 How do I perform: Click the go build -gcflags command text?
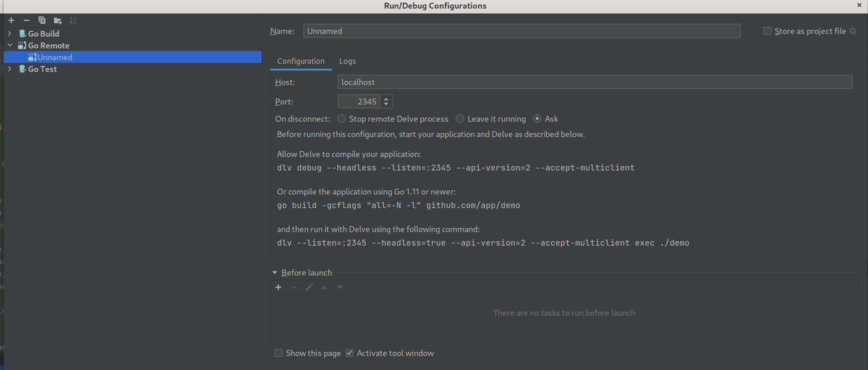point(399,206)
